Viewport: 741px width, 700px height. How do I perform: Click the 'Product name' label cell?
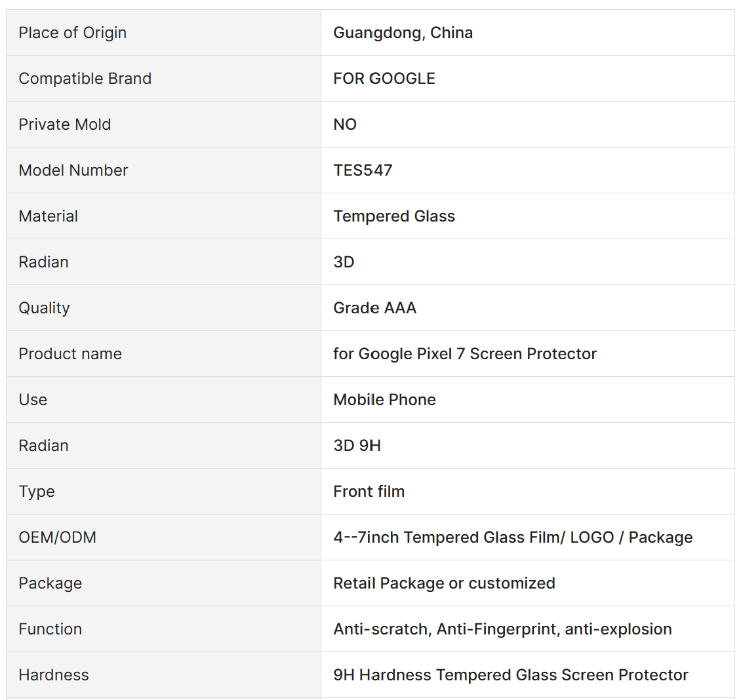pos(70,354)
